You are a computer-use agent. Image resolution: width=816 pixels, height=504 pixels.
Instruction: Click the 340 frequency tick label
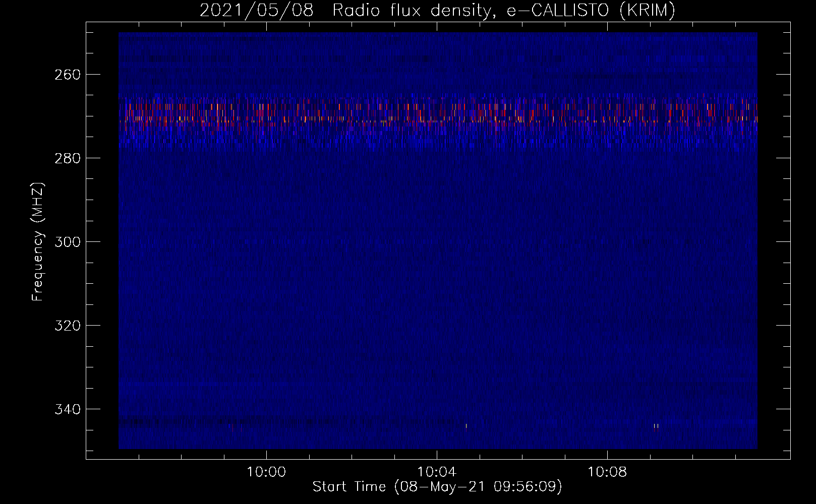67,409
